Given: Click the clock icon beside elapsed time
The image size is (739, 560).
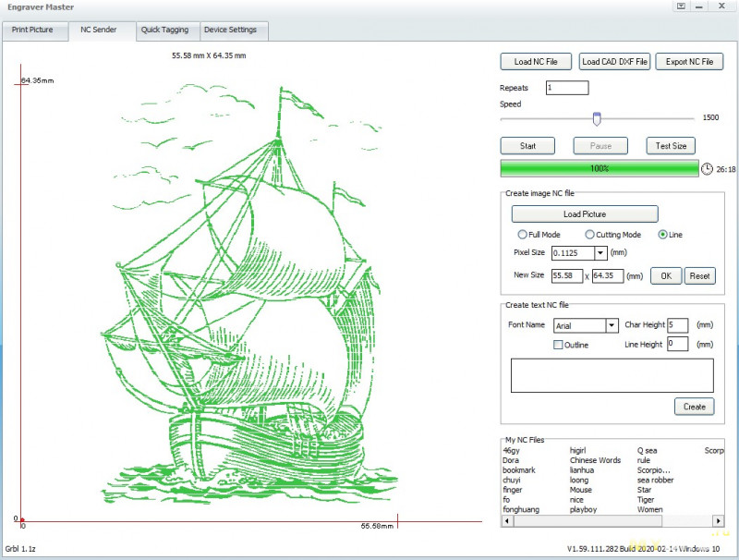Looking at the screenshot, I should click(x=707, y=169).
